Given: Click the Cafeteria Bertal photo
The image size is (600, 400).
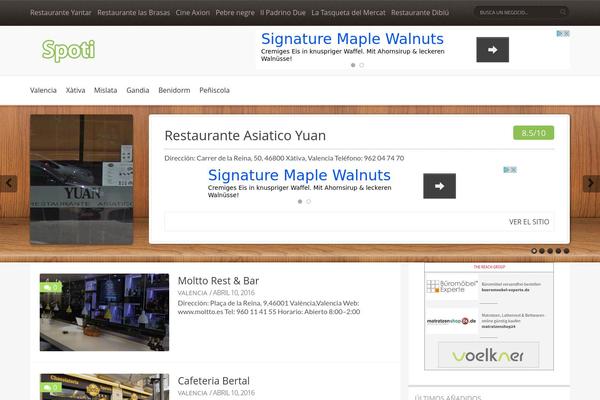Looking at the screenshot, I should click(x=104, y=387).
